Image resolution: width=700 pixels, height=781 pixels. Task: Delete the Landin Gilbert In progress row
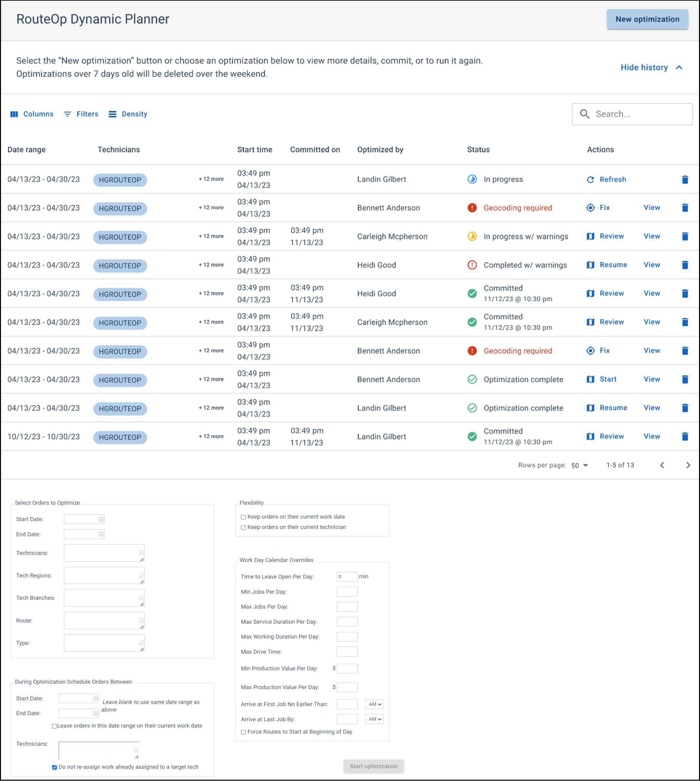(x=685, y=180)
